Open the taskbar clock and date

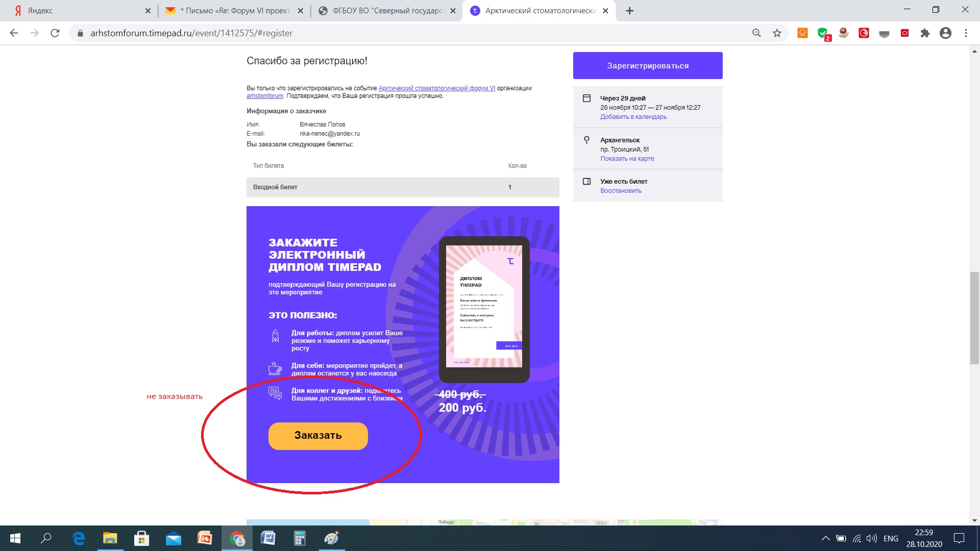tap(924, 538)
